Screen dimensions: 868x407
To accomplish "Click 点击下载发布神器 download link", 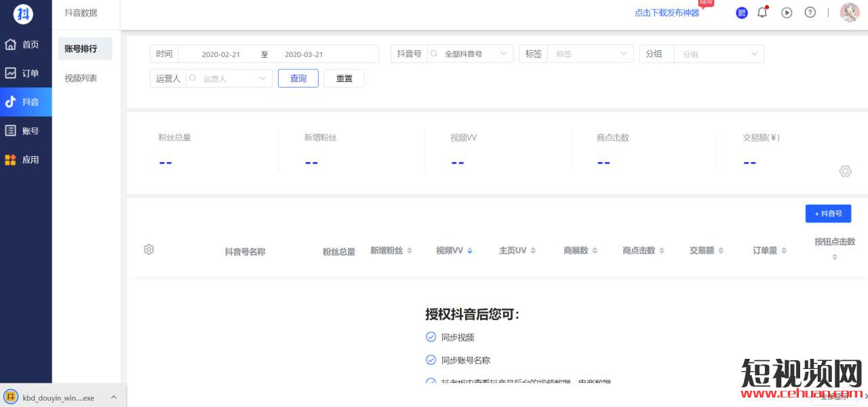I will (667, 13).
